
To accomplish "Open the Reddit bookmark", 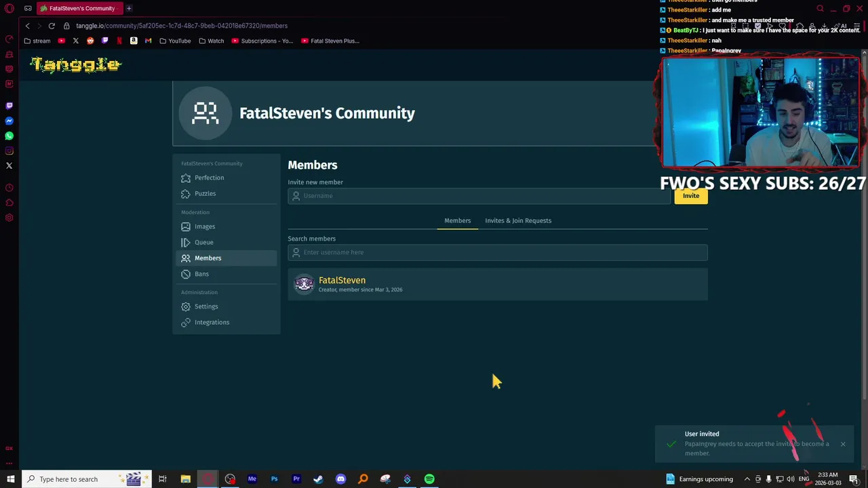I will (x=90, y=41).
